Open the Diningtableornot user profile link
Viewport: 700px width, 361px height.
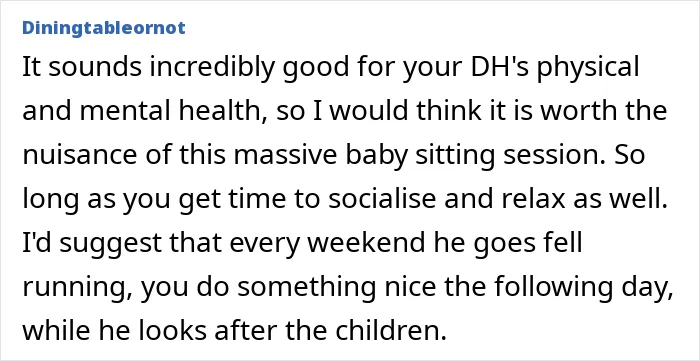click(x=104, y=28)
